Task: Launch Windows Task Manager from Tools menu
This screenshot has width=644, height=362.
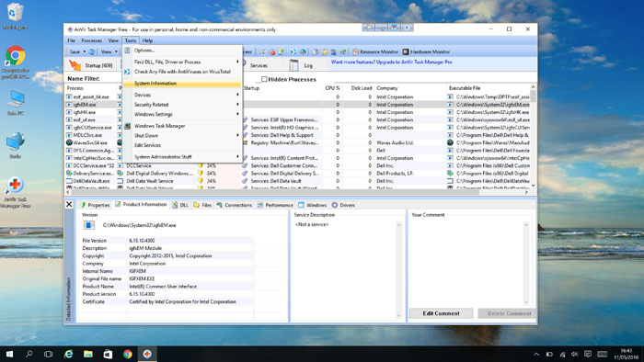Action: tap(182, 126)
